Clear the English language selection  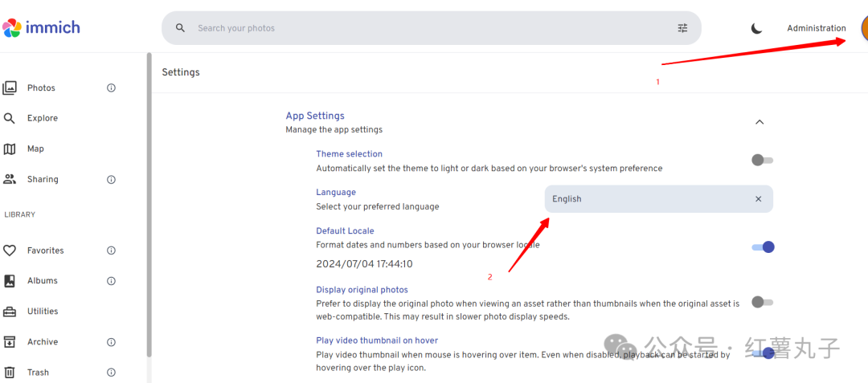[x=759, y=199]
